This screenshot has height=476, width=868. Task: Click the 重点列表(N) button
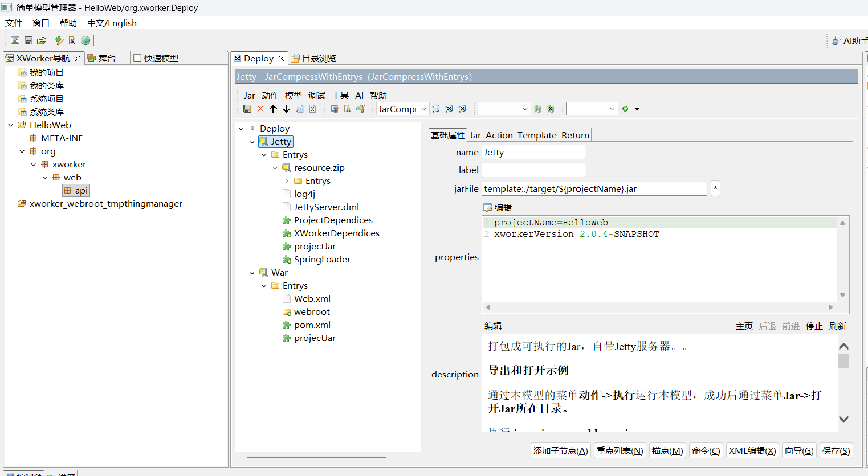(620, 450)
